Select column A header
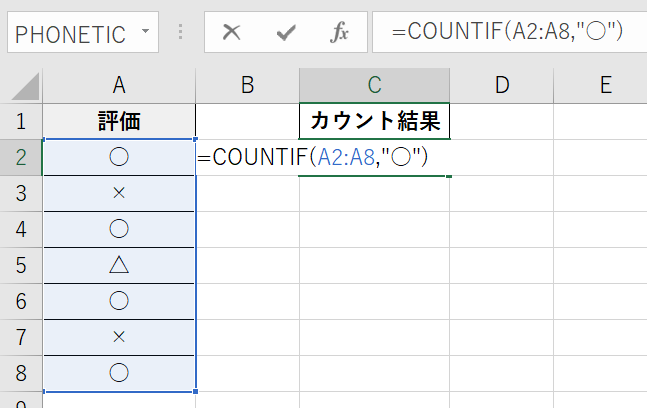Screen dimensions: 647x408 point(119,86)
